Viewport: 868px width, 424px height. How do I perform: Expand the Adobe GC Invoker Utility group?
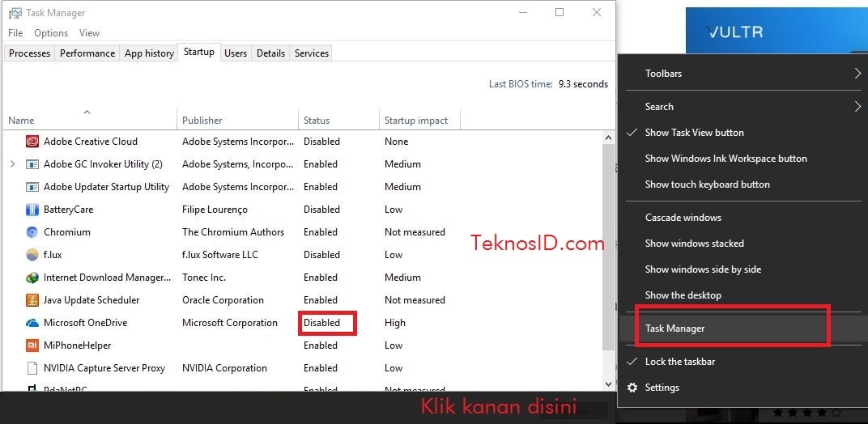tap(13, 163)
